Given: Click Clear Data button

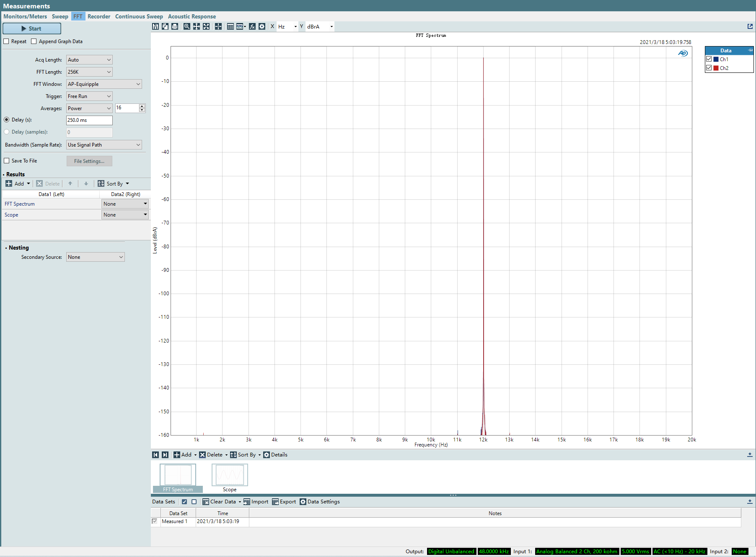Looking at the screenshot, I should coord(222,502).
